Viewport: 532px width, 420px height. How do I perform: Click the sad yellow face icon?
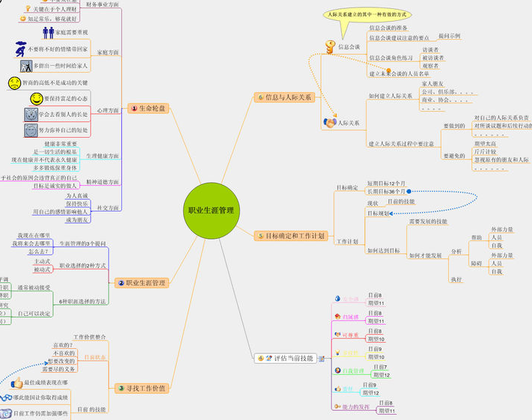(x=14, y=83)
